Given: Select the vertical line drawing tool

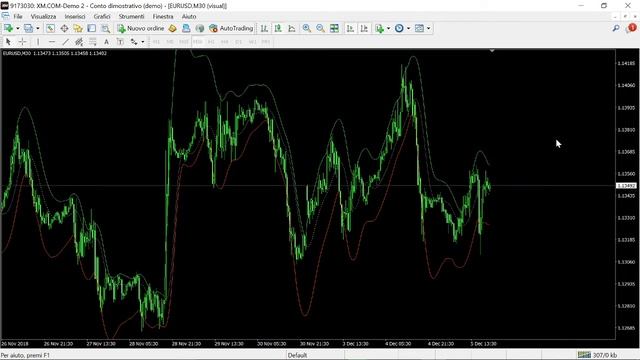Looking at the screenshot, I should pos(38,42).
